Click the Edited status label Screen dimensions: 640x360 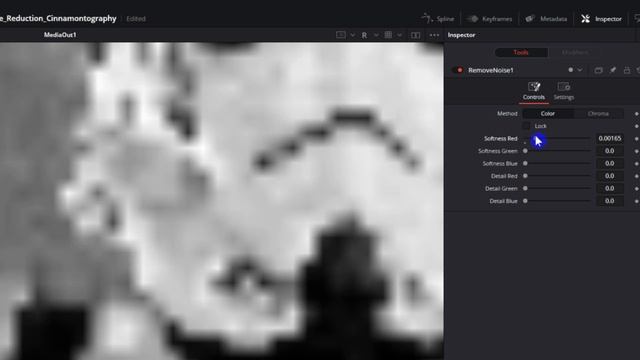pos(136,19)
